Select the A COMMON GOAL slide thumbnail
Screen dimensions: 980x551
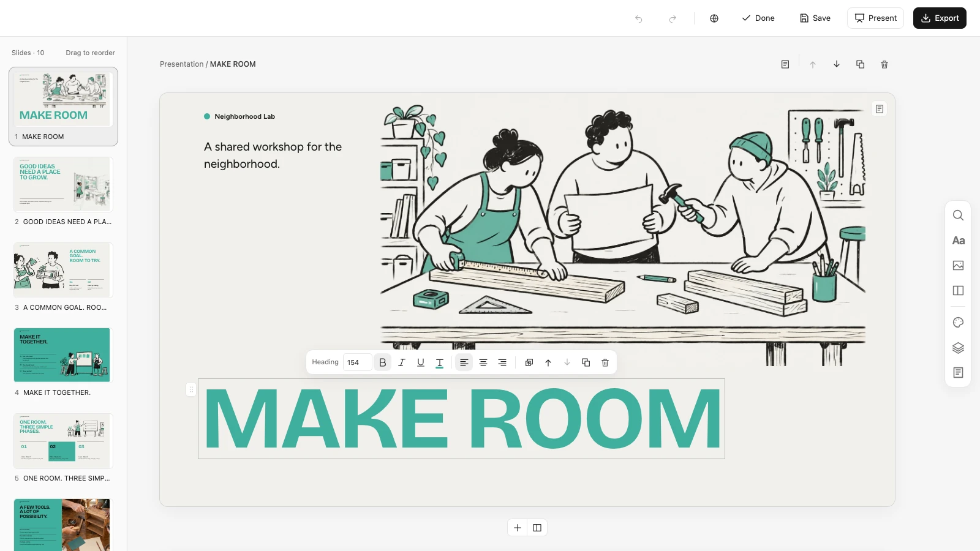click(63, 270)
